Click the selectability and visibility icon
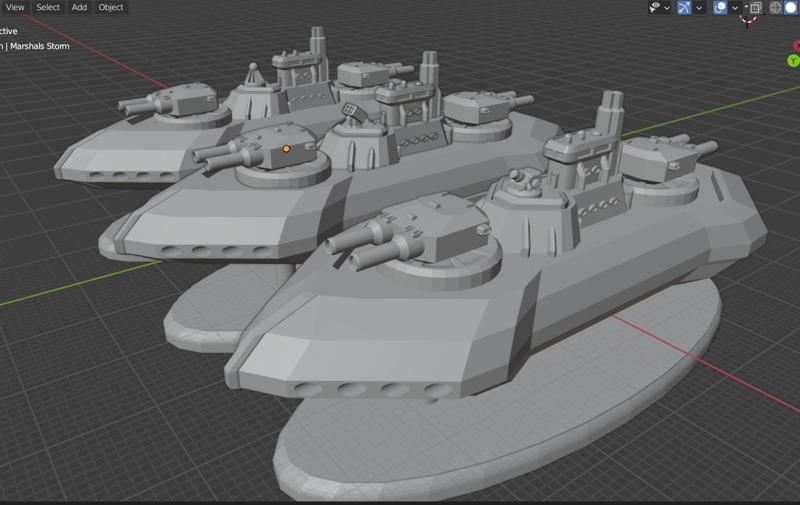The width and height of the screenshot is (800, 505). tap(655, 7)
